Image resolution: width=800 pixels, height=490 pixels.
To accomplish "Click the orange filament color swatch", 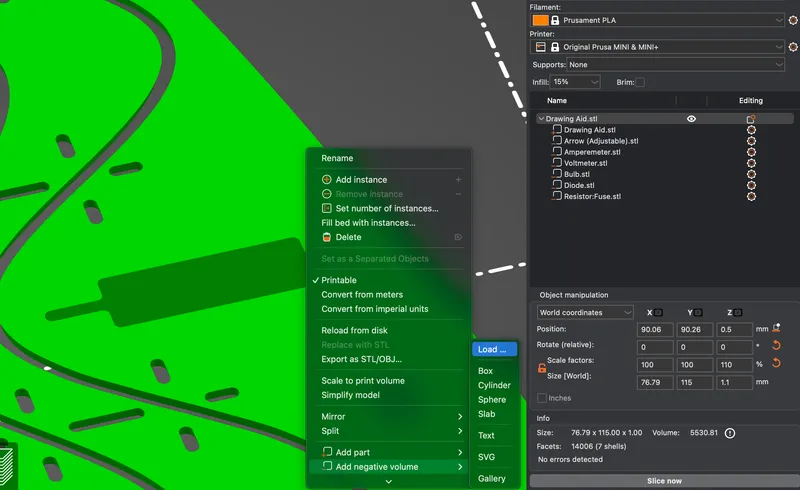I will [x=540, y=20].
